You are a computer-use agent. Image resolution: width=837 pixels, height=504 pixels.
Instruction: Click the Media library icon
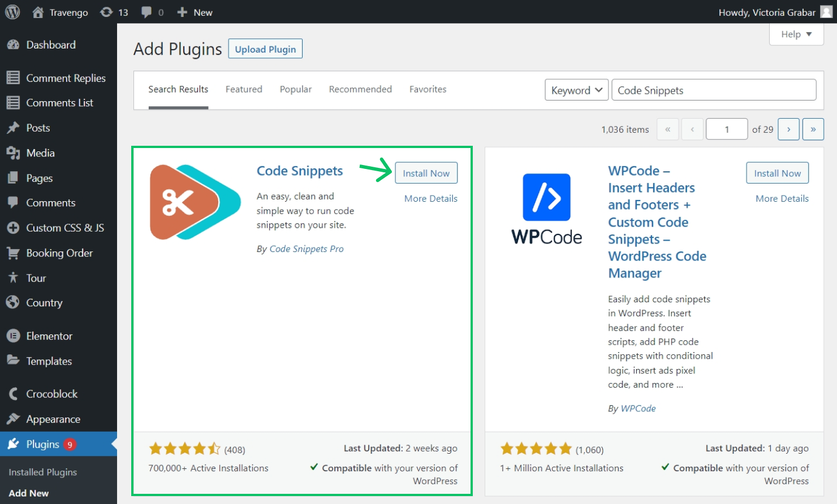[x=13, y=153]
